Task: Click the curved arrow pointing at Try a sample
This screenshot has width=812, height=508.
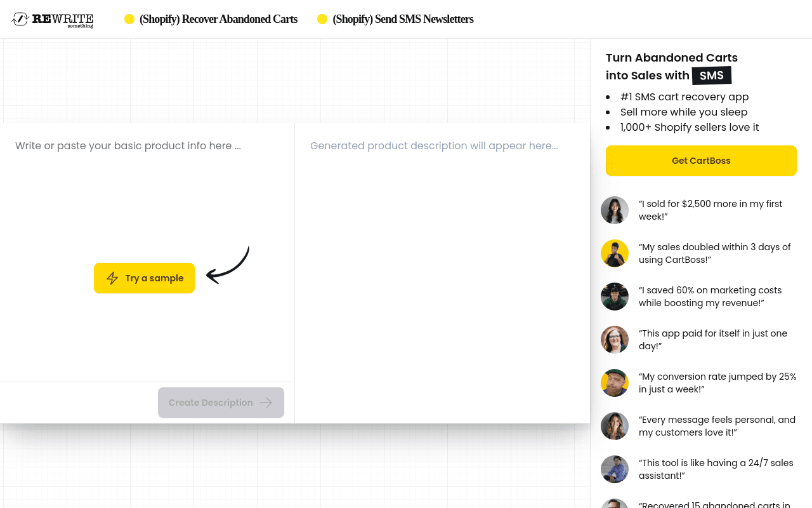Action: pos(228,265)
